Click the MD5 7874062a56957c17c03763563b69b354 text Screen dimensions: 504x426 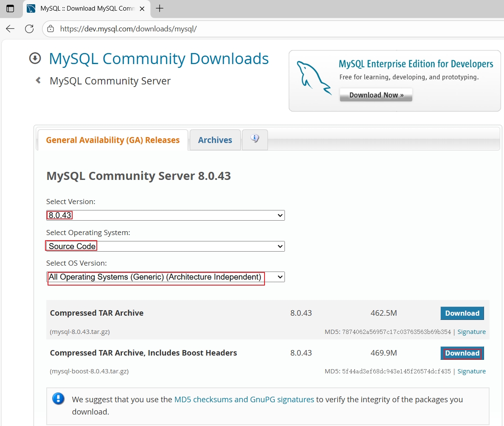click(388, 332)
